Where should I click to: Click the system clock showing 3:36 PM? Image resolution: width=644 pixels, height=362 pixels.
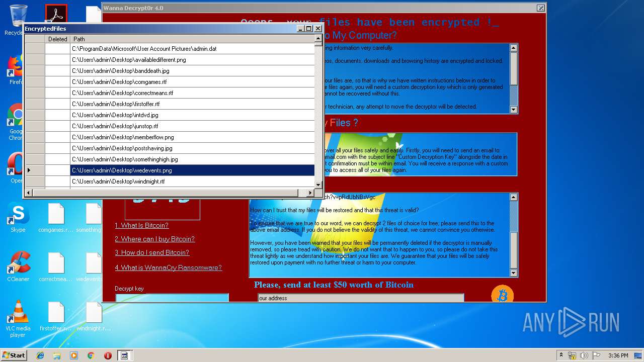tap(618, 355)
